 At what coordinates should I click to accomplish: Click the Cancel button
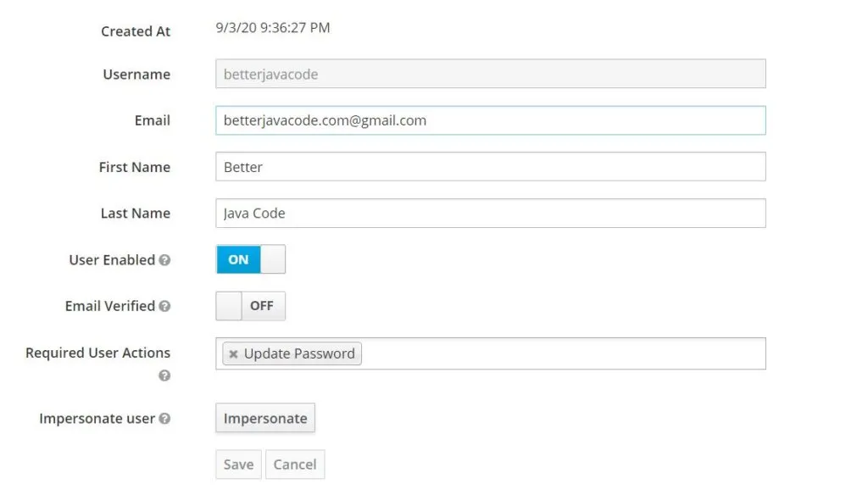(x=295, y=464)
